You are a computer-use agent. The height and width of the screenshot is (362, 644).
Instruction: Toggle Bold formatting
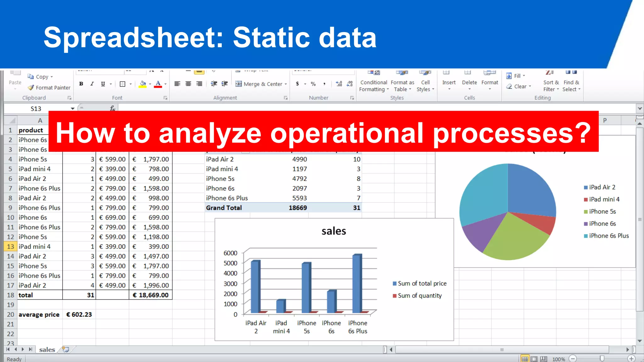(x=81, y=84)
